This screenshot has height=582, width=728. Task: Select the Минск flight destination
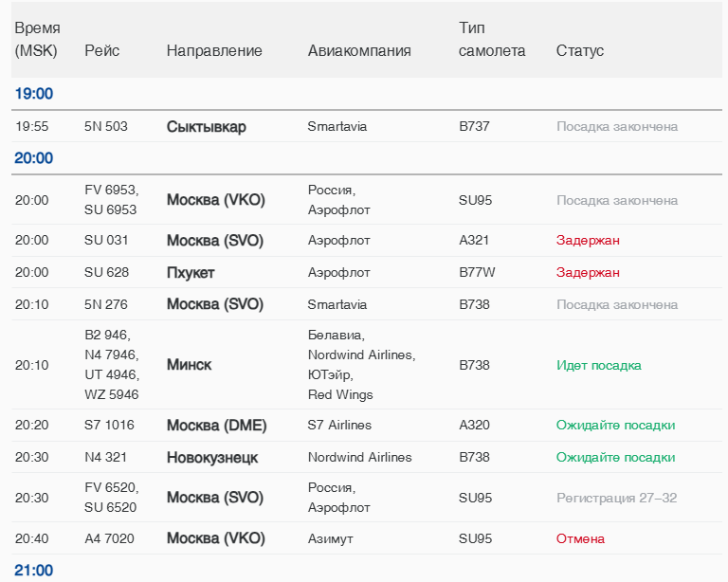click(189, 365)
